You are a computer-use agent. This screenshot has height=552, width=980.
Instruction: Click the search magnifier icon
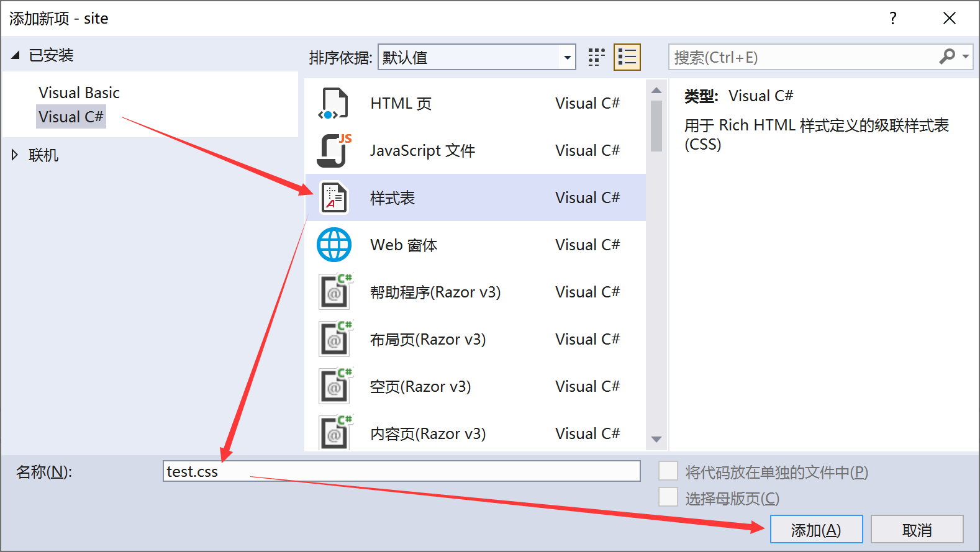[x=946, y=57]
